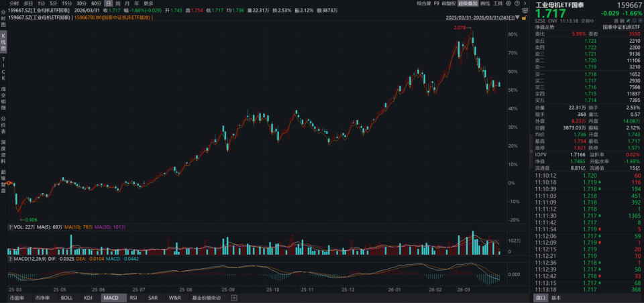
Task: Open the 更多 more periods menu
Action: point(148,3)
